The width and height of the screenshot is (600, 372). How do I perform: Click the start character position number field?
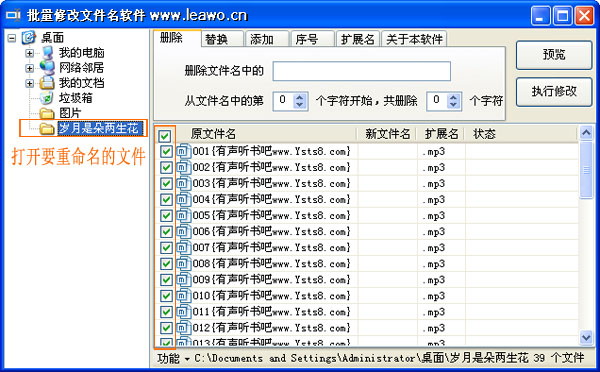pyautogui.click(x=284, y=101)
